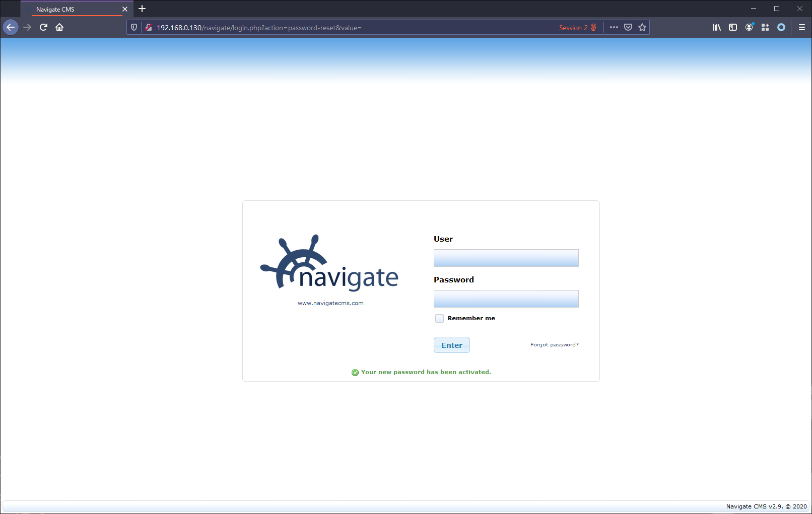Click the password activated success message
The height and width of the screenshot is (514, 812).
click(421, 372)
